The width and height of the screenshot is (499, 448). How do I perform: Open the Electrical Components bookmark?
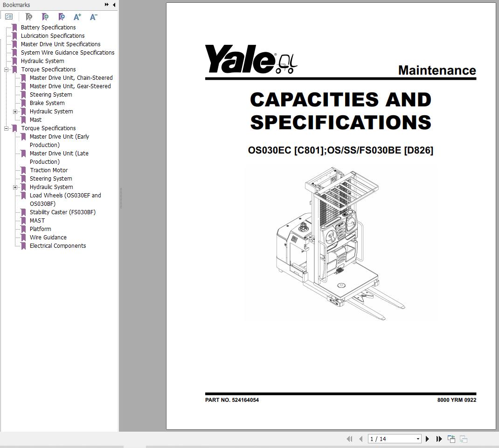click(x=58, y=246)
